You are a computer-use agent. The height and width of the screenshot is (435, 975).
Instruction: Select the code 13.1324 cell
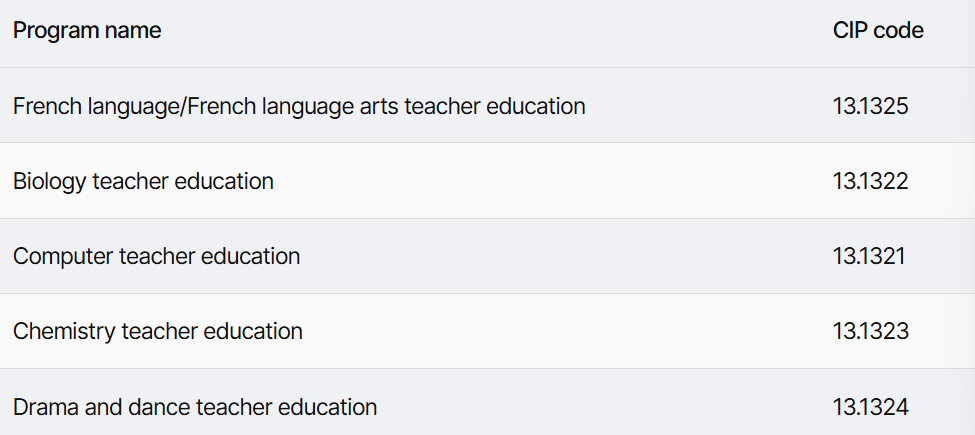[x=871, y=407]
